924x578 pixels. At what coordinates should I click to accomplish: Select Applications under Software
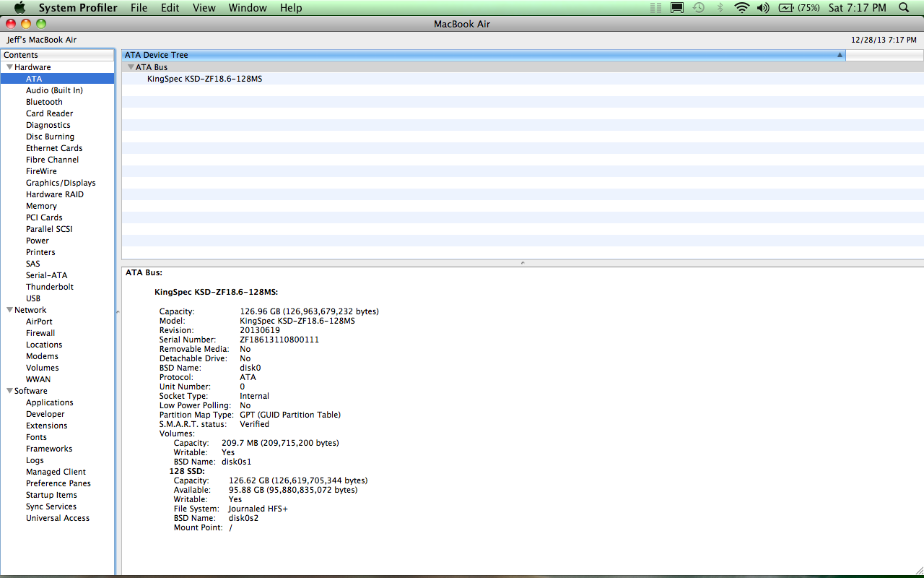click(50, 402)
